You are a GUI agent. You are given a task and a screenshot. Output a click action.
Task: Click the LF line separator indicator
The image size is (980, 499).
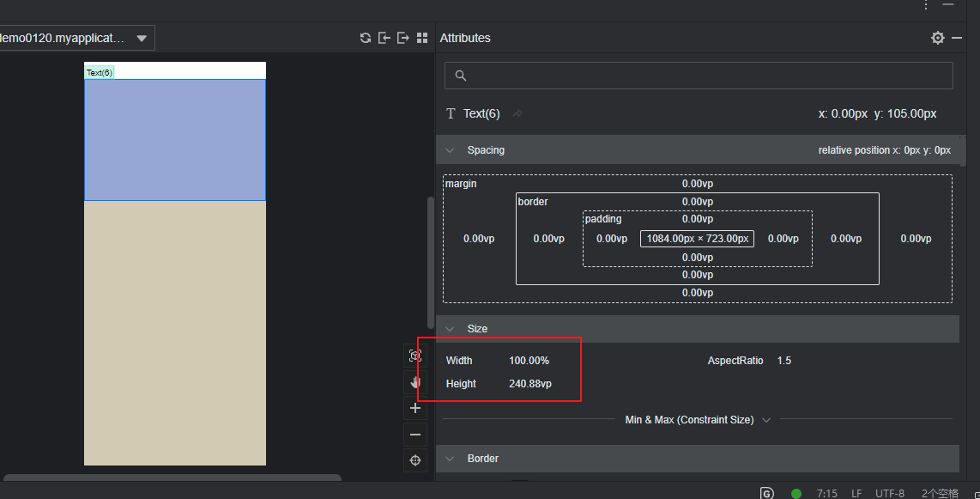point(856,493)
